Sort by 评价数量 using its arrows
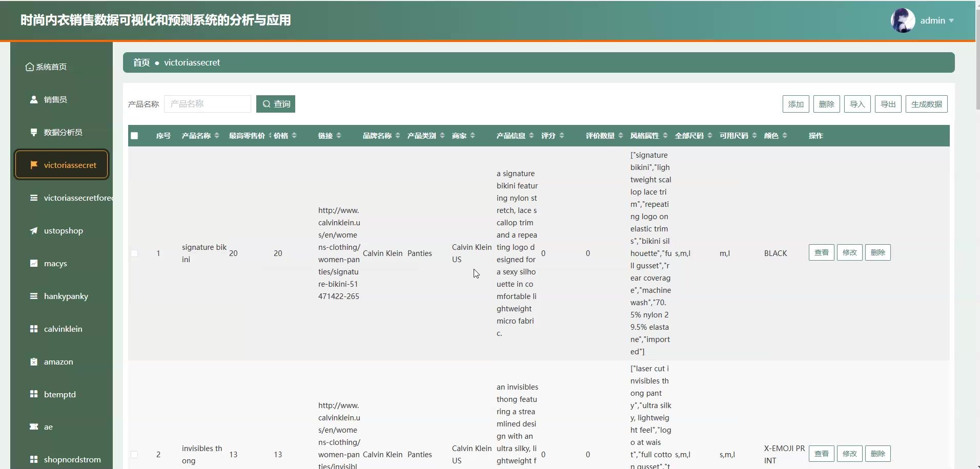980x469 pixels. coord(621,136)
